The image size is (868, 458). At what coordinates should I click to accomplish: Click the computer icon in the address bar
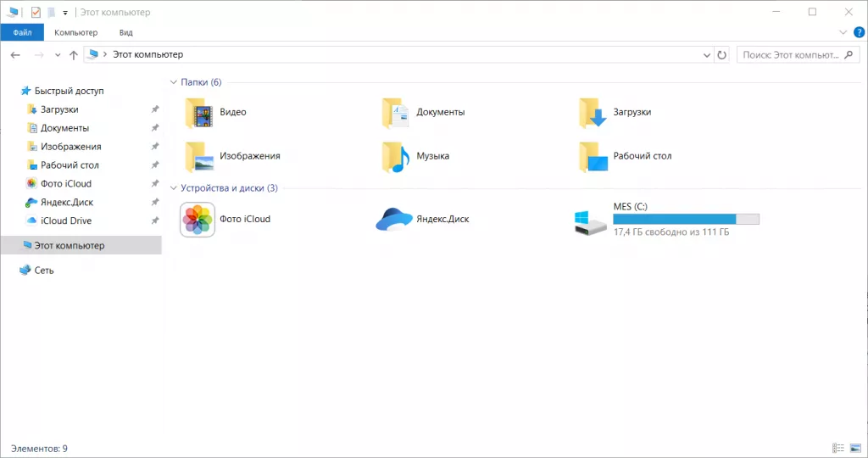(93, 54)
